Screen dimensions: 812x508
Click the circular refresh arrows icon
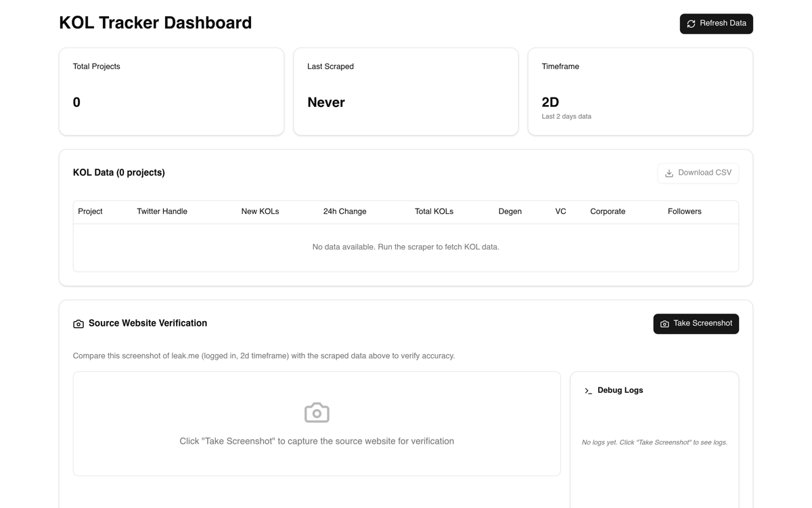[x=691, y=24]
